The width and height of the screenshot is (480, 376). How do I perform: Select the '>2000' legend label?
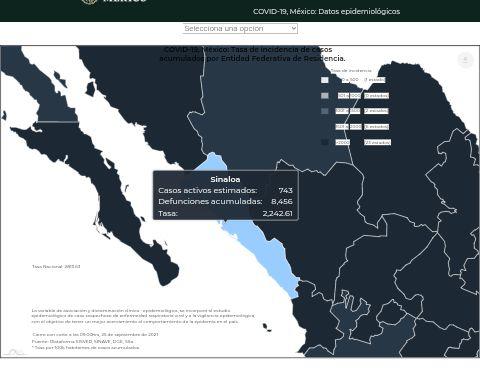coord(343,142)
